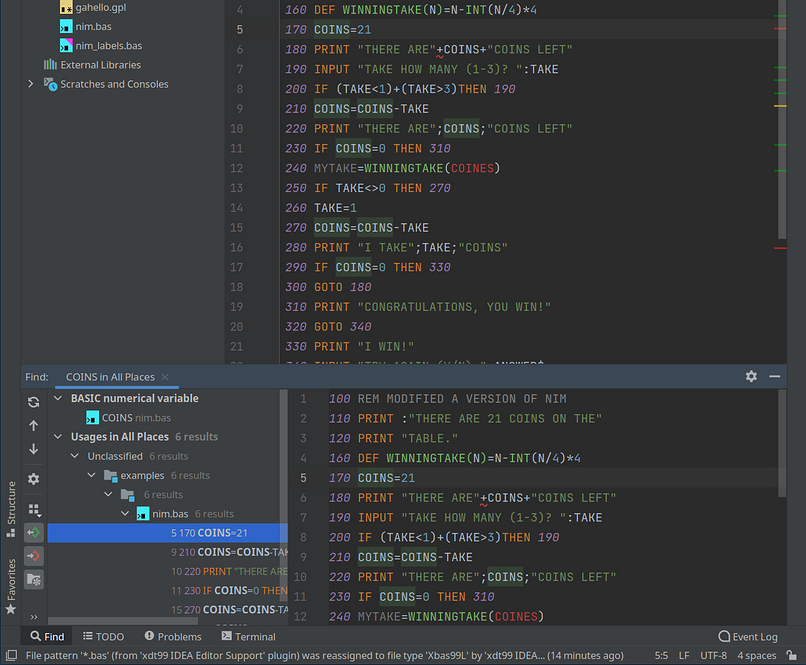Toggle showing write access usages
Image resolution: width=806 pixels, height=665 pixels.
click(x=34, y=555)
